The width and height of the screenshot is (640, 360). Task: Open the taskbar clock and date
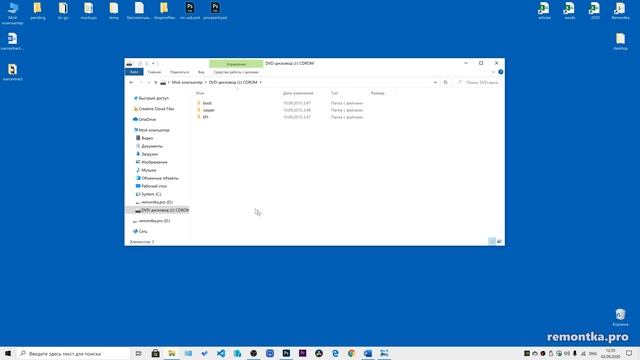pos(610,353)
